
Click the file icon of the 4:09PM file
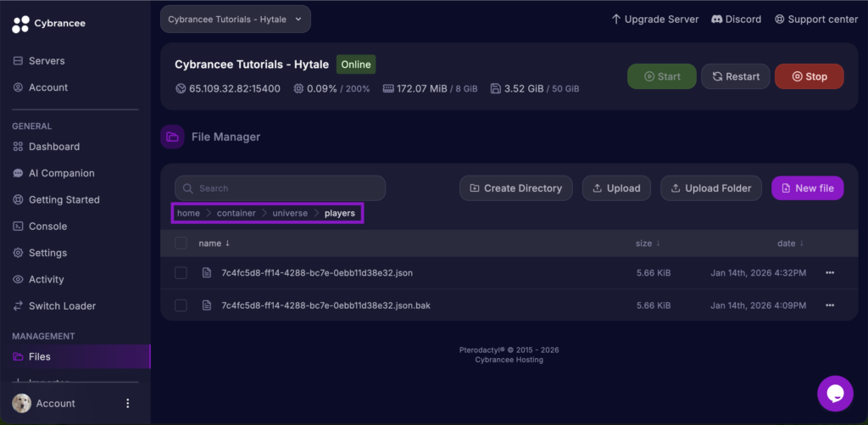207,305
